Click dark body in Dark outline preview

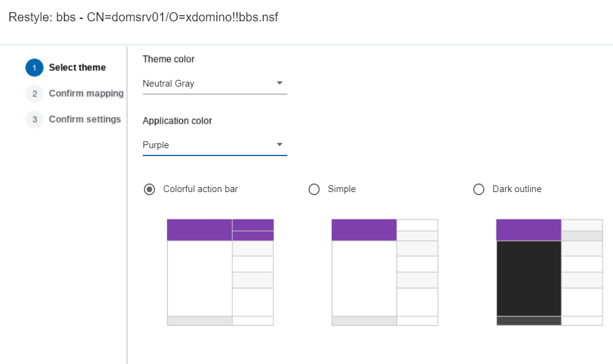click(x=528, y=278)
